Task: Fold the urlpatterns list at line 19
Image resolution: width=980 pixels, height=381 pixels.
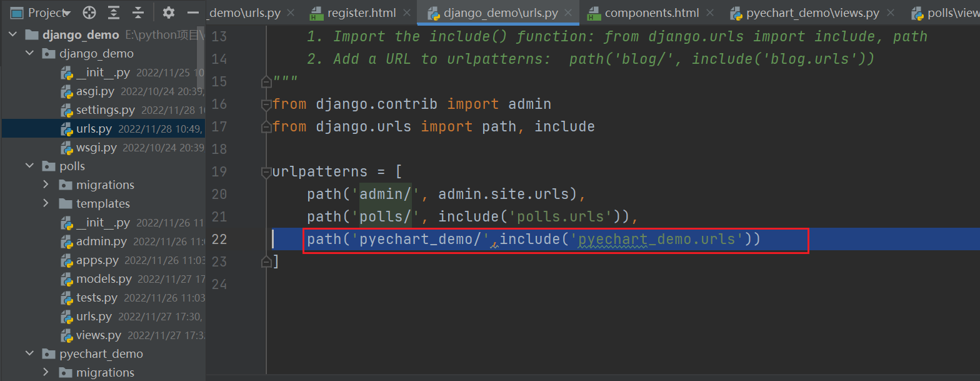Action: click(x=267, y=172)
